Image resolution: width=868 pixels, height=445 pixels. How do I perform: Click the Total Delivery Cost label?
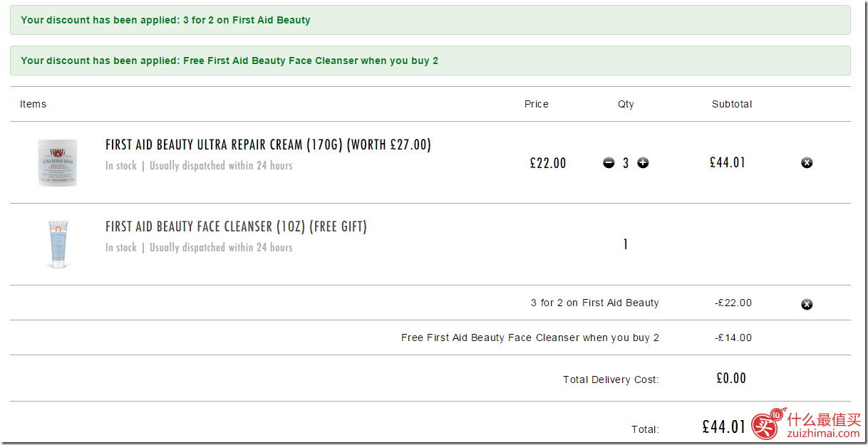coord(611,379)
